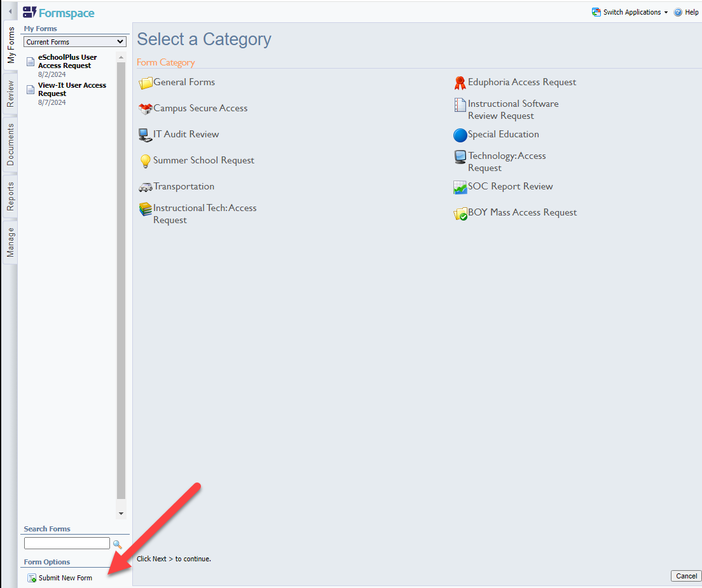
Task: Click the BOY Mass Access Request icon
Action: click(x=460, y=214)
